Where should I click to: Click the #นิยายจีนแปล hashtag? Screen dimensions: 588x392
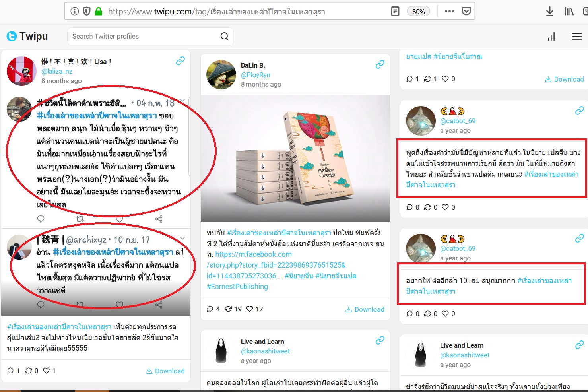coord(336,276)
